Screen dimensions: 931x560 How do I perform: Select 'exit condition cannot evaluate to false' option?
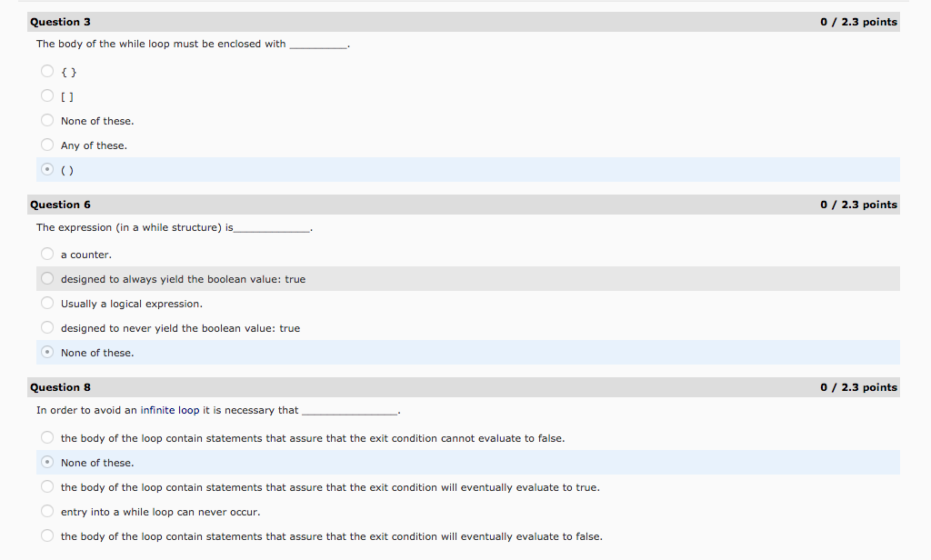pyautogui.click(x=47, y=438)
